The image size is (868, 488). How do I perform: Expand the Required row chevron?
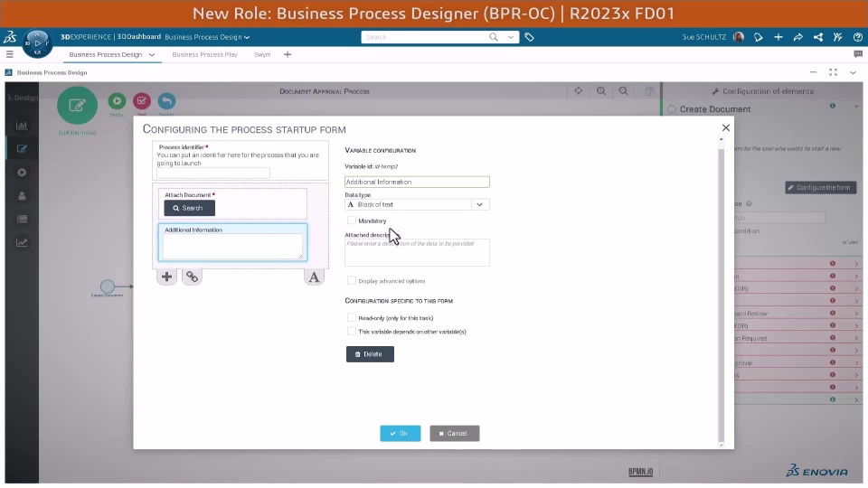coord(856,338)
